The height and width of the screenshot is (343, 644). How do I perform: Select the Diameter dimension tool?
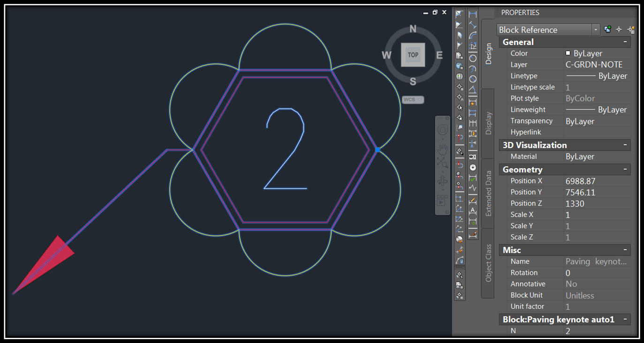click(473, 79)
